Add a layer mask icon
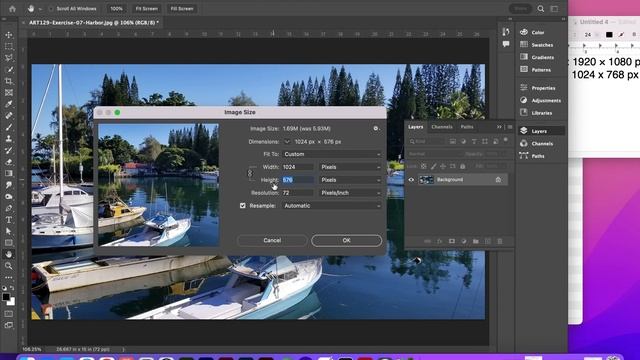Viewport: 640px width, 360px height. pos(452,241)
